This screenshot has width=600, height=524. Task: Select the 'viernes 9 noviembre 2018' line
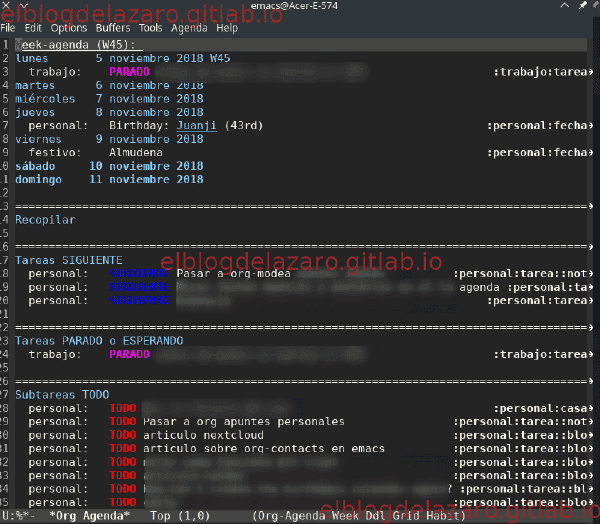[x=109, y=139]
